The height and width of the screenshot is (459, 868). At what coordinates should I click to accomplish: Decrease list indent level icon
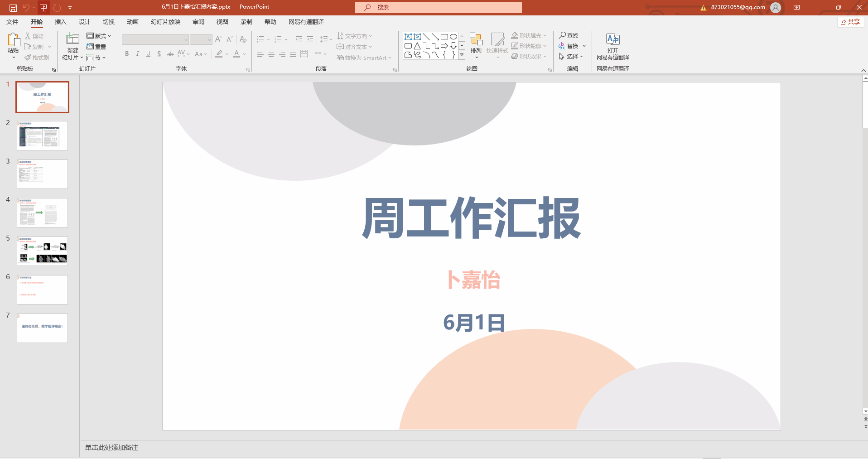(299, 39)
